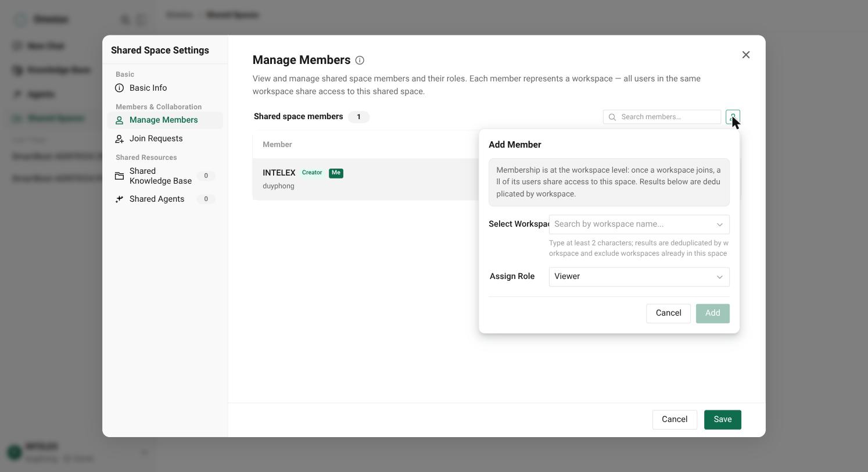Click the chevron arrow of Viewer dropdown
Image resolution: width=868 pixels, height=472 pixels.
tap(719, 277)
